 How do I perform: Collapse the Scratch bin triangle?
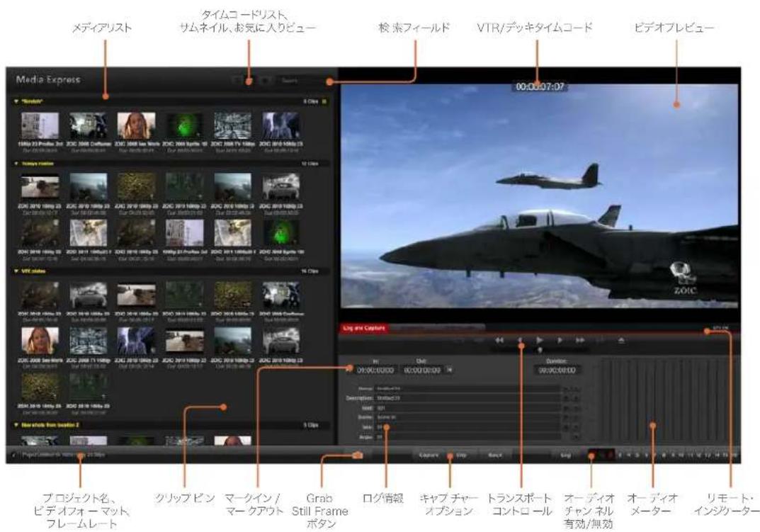[x=16, y=101]
